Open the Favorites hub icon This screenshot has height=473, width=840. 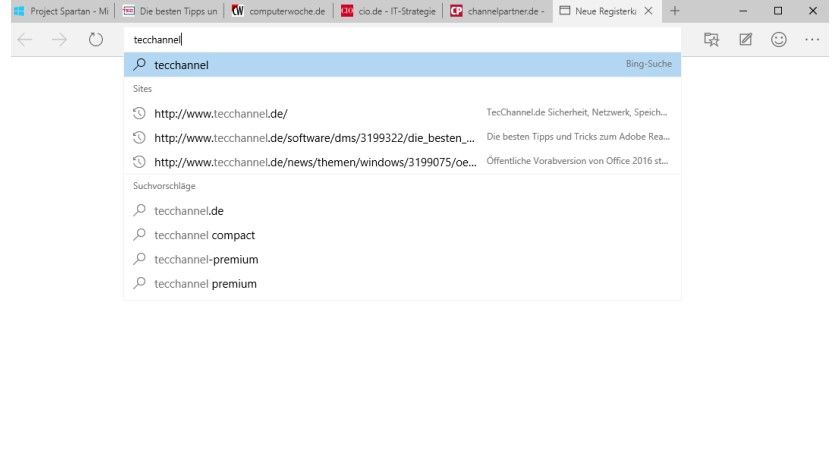[x=711, y=40]
